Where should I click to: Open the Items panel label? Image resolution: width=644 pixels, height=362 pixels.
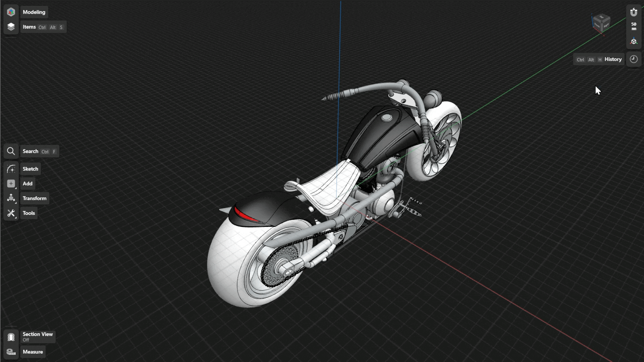click(43, 27)
